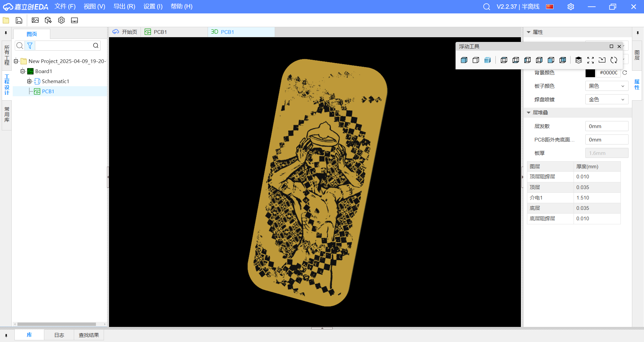Switch to the PCB1 editor tab
This screenshot has width=644, height=342.
pos(174,32)
